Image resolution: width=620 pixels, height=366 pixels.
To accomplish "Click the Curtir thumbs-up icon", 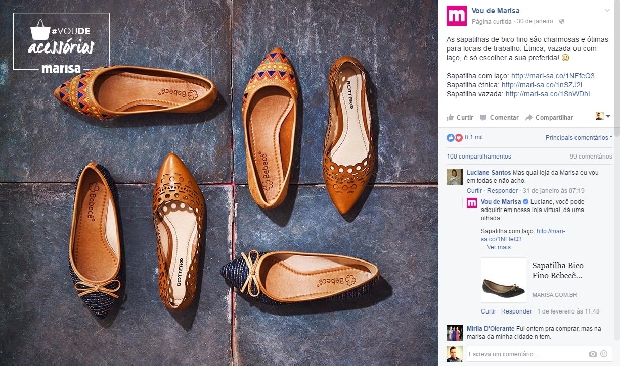I will click(450, 117).
